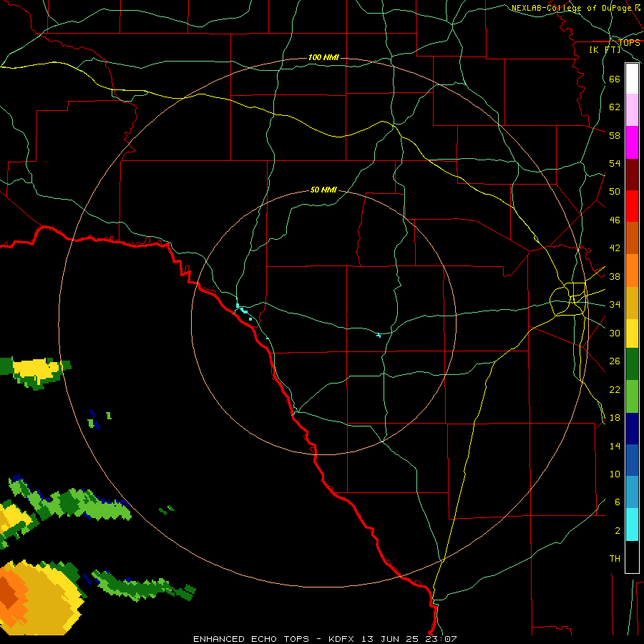
Task: Click the "[K FT]" units label
Action: click(605, 49)
